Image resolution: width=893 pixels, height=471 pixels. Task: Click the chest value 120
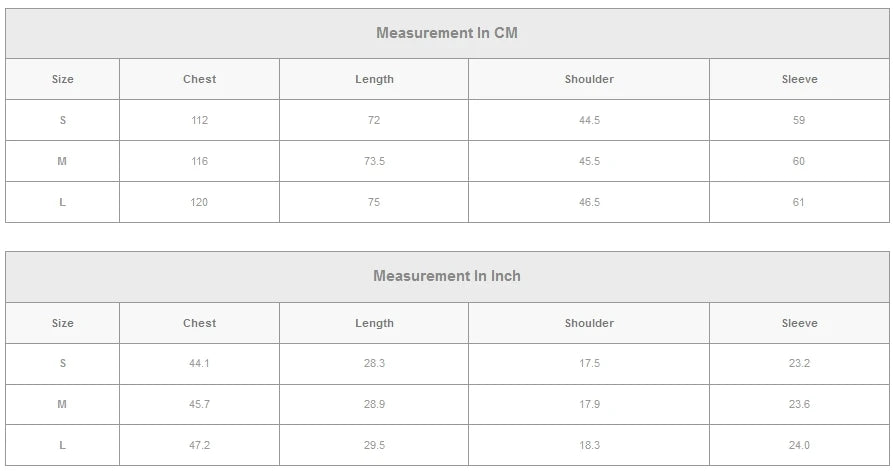[199, 202]
